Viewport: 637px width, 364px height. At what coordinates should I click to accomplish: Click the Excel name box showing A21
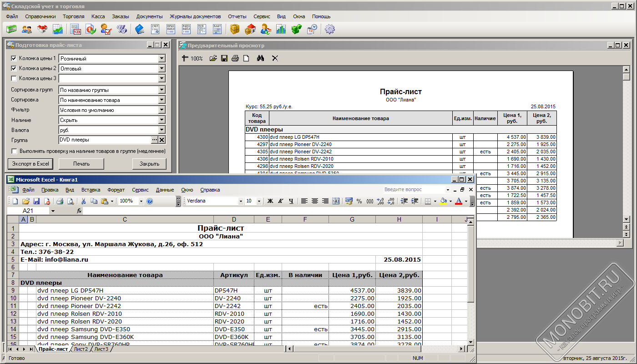click(28, 211)
